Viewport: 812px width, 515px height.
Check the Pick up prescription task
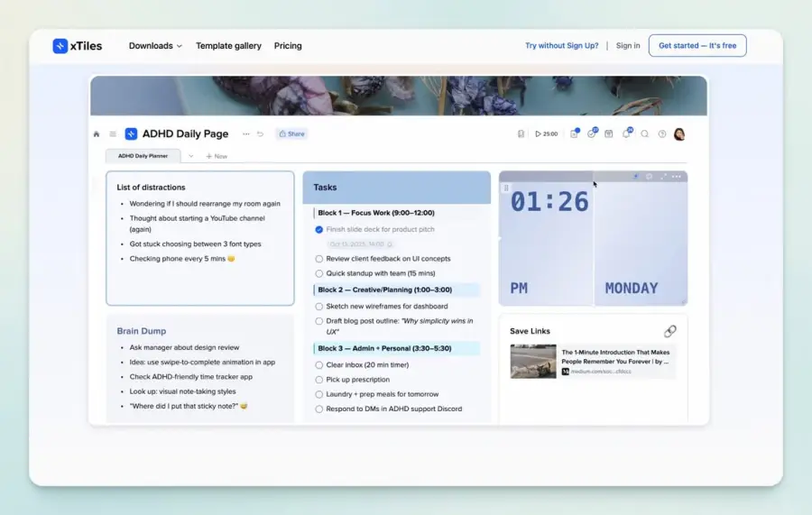point(319,380)
